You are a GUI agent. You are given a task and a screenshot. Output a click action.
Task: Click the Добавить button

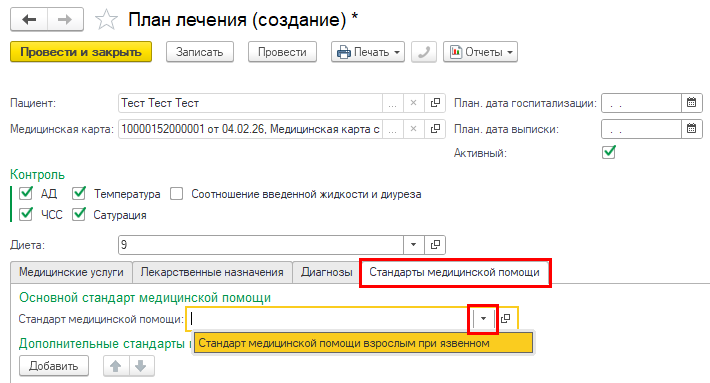pyautogui.click(x=54, y=366)
